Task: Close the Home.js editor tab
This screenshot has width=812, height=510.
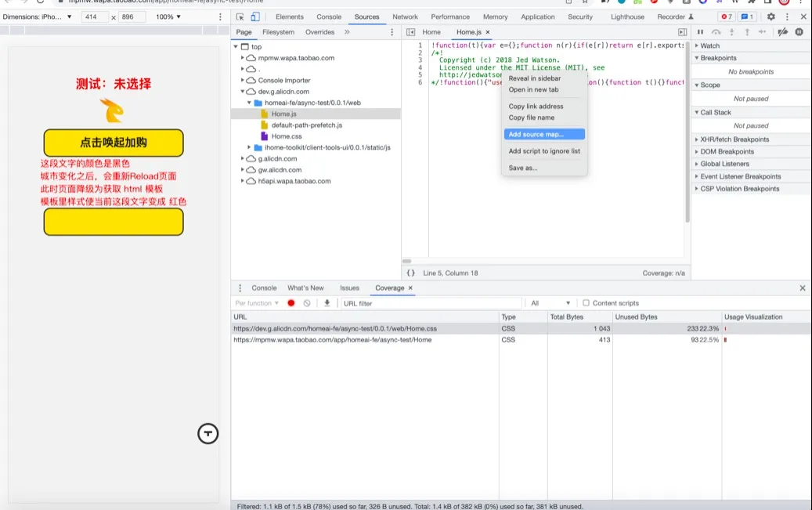Action: [x=488, y=32]
